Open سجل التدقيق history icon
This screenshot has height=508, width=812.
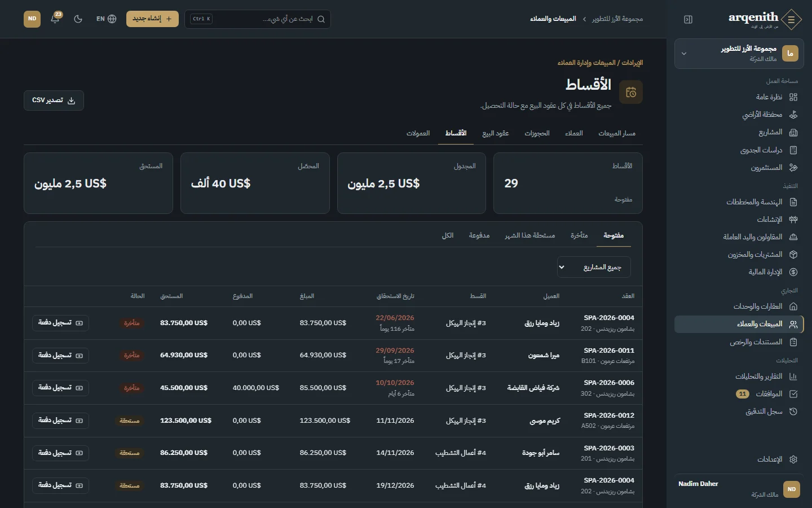point(793,411)
